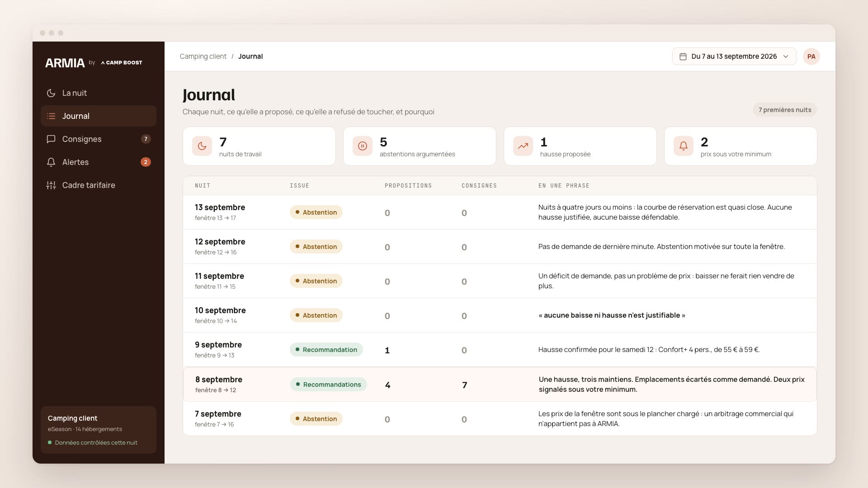Click the bell icon on prix sous minimum card
Image resolution: width=868 pixels, height=488 pixels.
click(684, 146)
